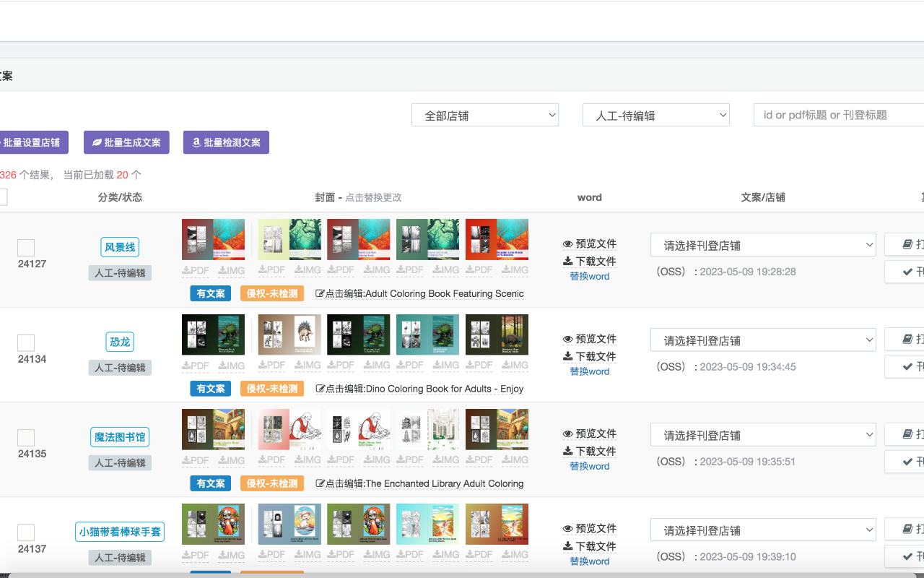Check the select-all box in the header row
The image size is (924, 578).
click(x=1, y=197)
